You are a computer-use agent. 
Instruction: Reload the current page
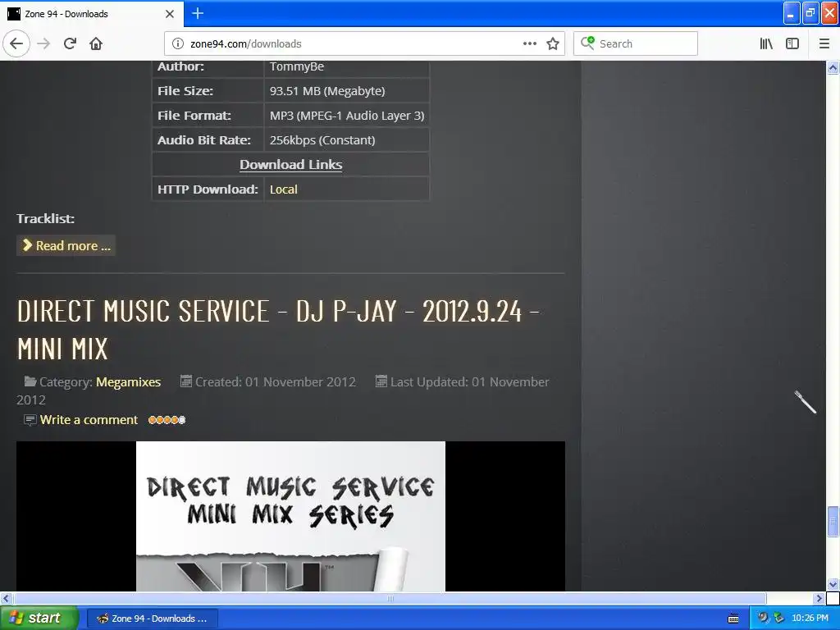coord(70,43)
